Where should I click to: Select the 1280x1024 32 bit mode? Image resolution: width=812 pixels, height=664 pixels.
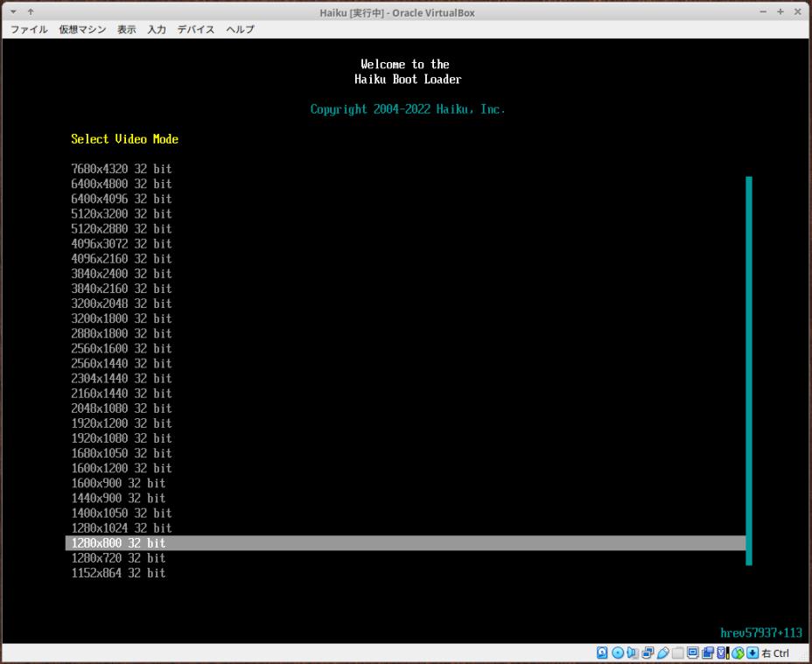(x=121, y=528)
